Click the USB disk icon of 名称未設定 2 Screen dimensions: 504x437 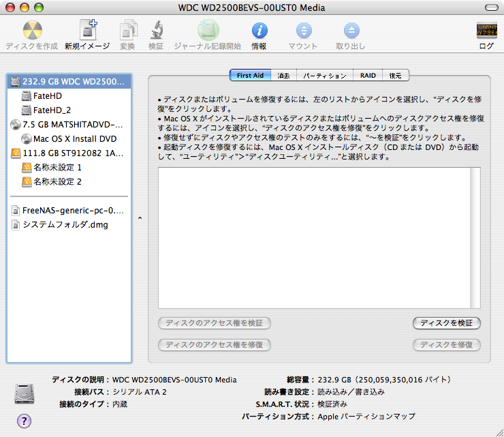point(27,182)
